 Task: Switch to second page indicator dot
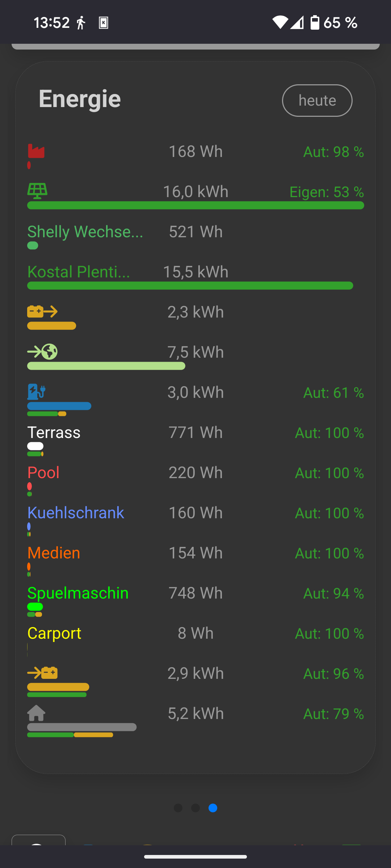coord(195,808)
